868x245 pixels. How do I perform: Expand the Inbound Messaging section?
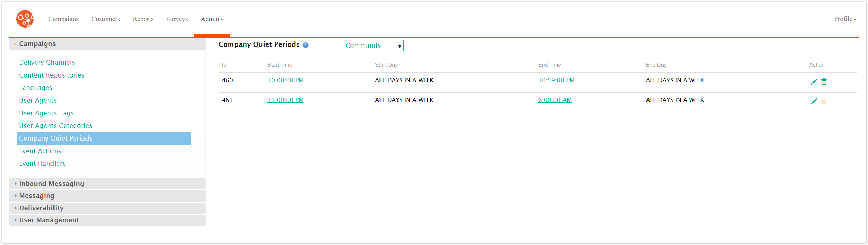coord(51,184)
